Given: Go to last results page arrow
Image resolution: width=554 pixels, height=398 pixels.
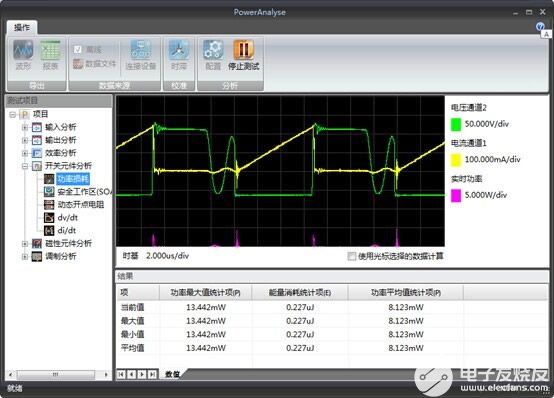Looking at the screenshot, I should [152, 374].
